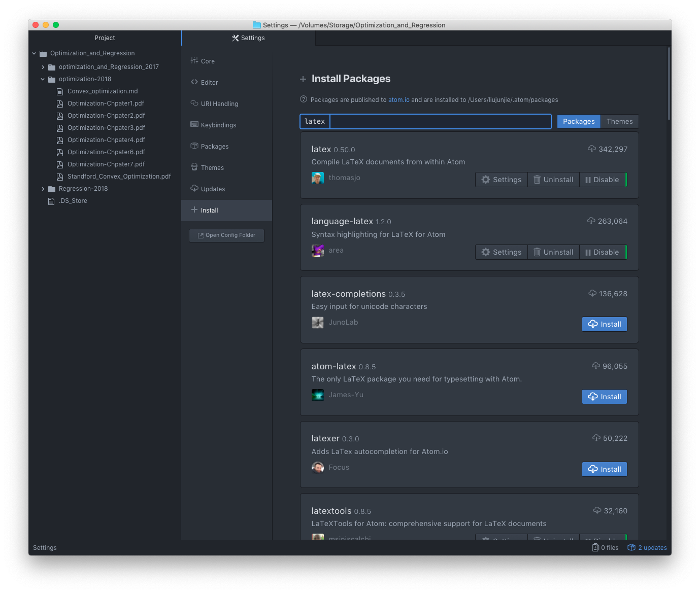The width and height of the screenshot is (700, 593).
Task: Open the latex-completions package title
Action: [x=349, y=294]
